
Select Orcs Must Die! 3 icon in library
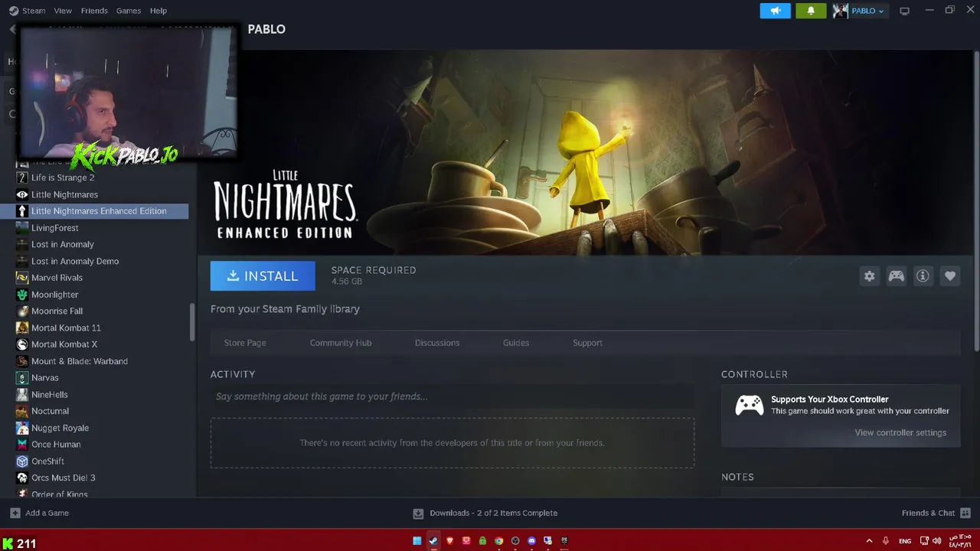[22, 478]
